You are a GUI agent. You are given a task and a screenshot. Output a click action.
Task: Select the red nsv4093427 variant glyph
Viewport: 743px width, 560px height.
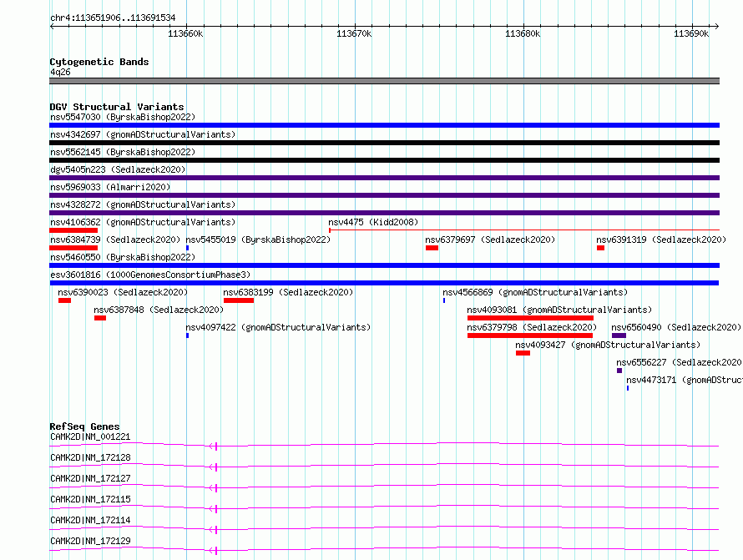click(523, 353)
